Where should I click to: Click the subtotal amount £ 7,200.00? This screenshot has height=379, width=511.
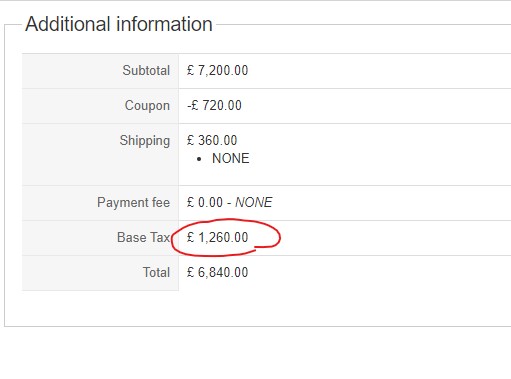click(217, 70)
